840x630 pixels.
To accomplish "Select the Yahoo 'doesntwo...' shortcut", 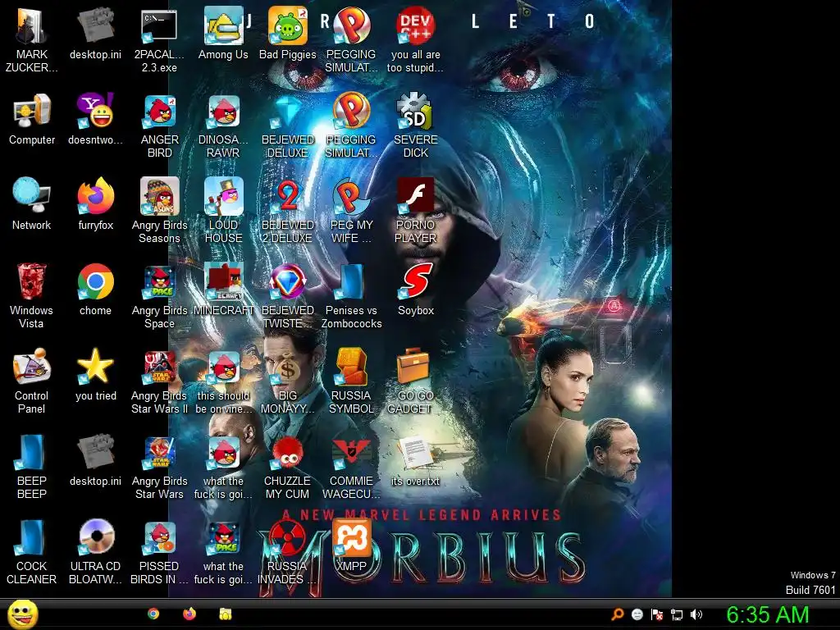I will click(95, 118).
